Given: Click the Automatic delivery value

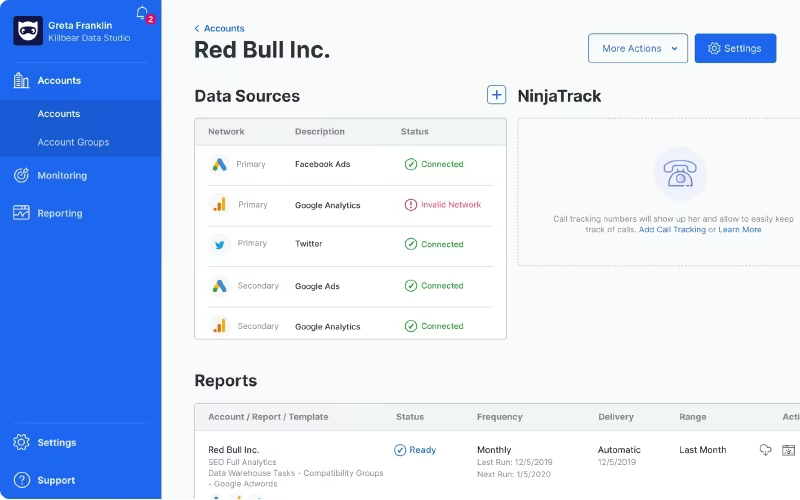Looking at the screenshot, I should (x=619, y=449).
